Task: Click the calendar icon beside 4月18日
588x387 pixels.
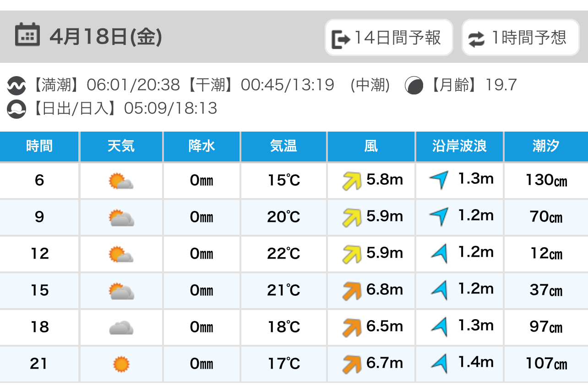Action: (27, 36)
